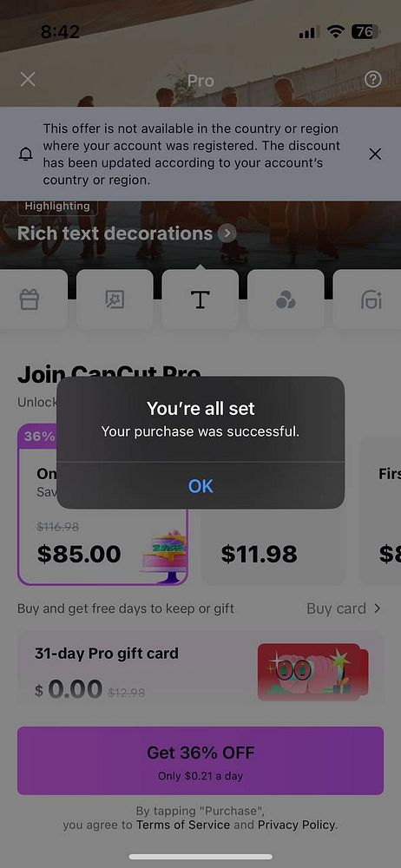Screen dimensions: 401x868
Task: Select the gift box feature icon
Action: (x=29, y=299)
